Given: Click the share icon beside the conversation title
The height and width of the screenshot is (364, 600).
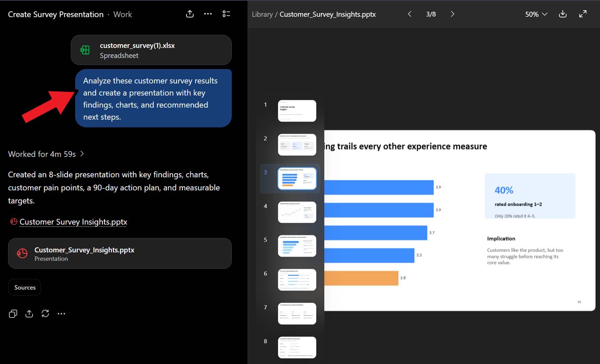Looking at the screenshot, I should point(190,14).
